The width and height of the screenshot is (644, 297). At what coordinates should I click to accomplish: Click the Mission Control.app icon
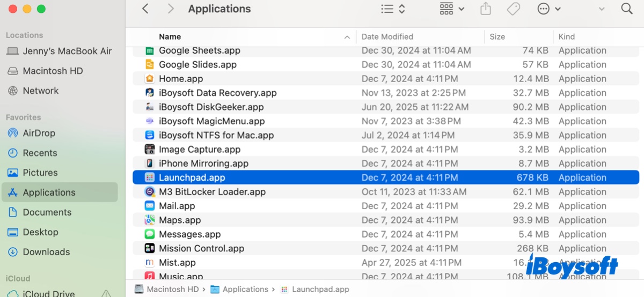point(150,249)
